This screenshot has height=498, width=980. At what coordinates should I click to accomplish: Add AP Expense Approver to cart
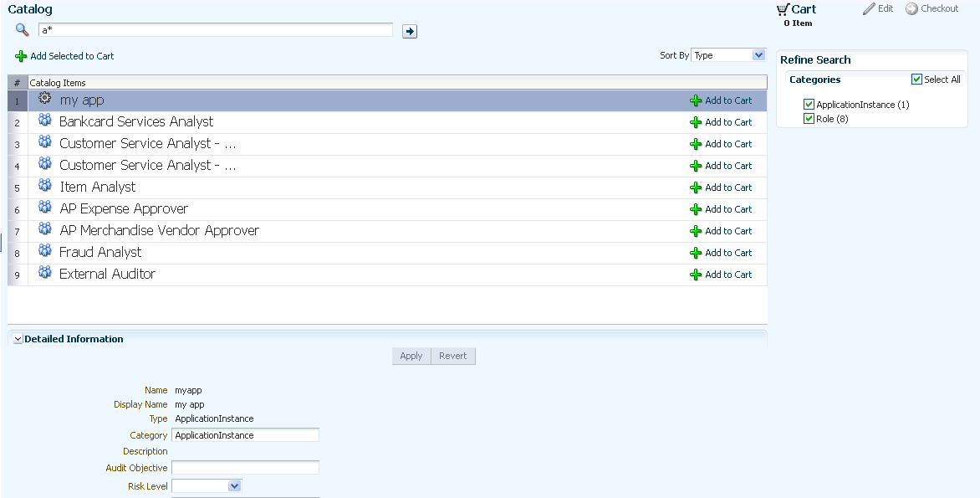click(x=721, y=209)
